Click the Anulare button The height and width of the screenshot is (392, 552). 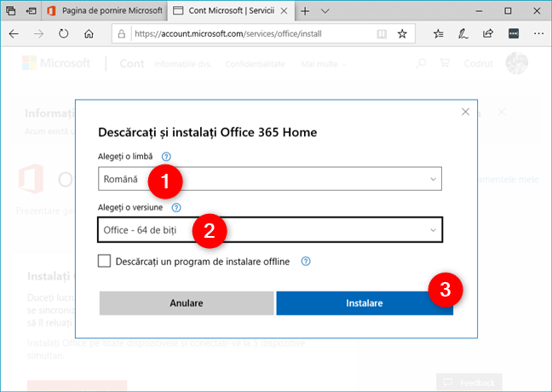(187, 303)
